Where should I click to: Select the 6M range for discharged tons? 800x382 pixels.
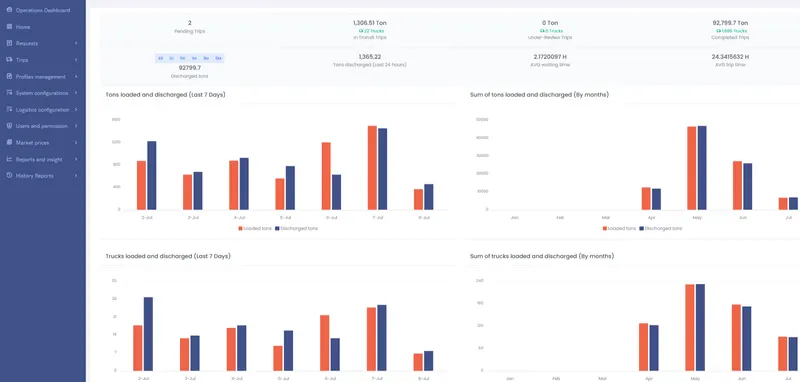tap(218, 59)
